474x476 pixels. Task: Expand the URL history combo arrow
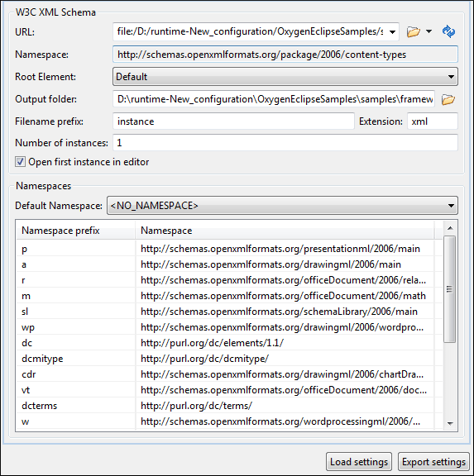click(392, 31)
